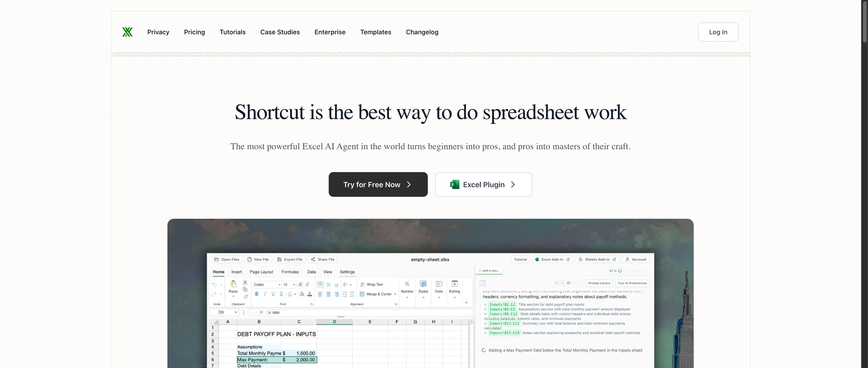Screen dimensions: 868x368
Task: Open the Pricing page
Action: coord(195,32)
